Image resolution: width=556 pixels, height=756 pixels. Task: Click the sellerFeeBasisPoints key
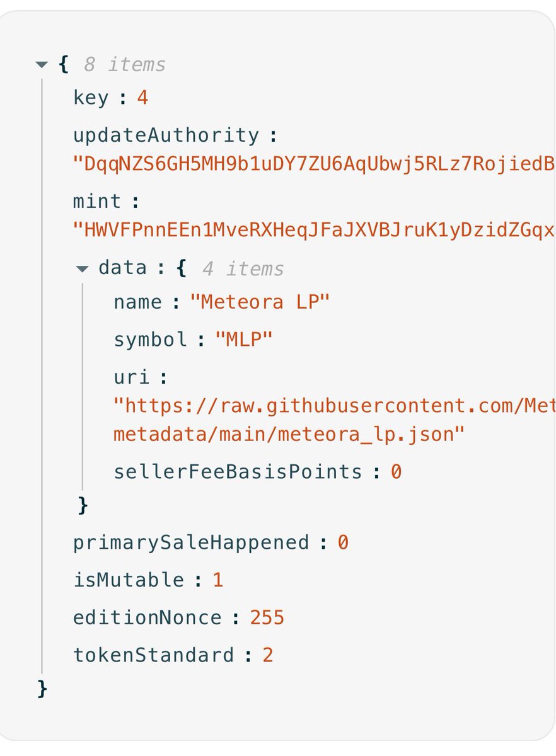238,472
